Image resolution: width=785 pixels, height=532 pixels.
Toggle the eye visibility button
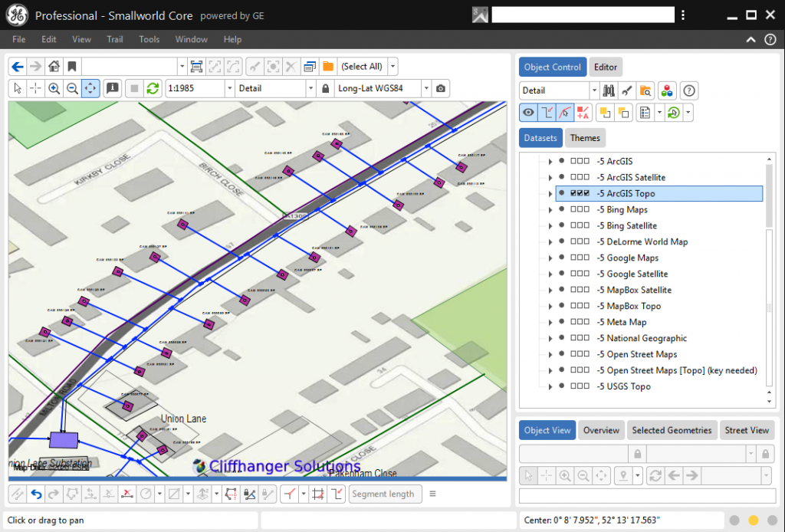click(528, 113)
